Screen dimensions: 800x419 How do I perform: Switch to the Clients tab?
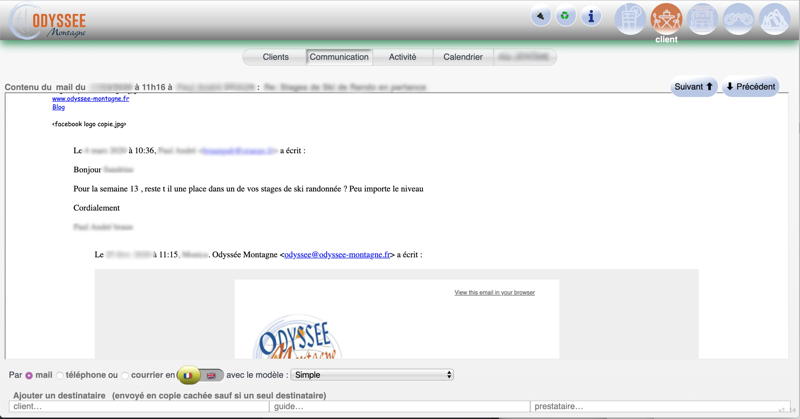pos(275,57)
